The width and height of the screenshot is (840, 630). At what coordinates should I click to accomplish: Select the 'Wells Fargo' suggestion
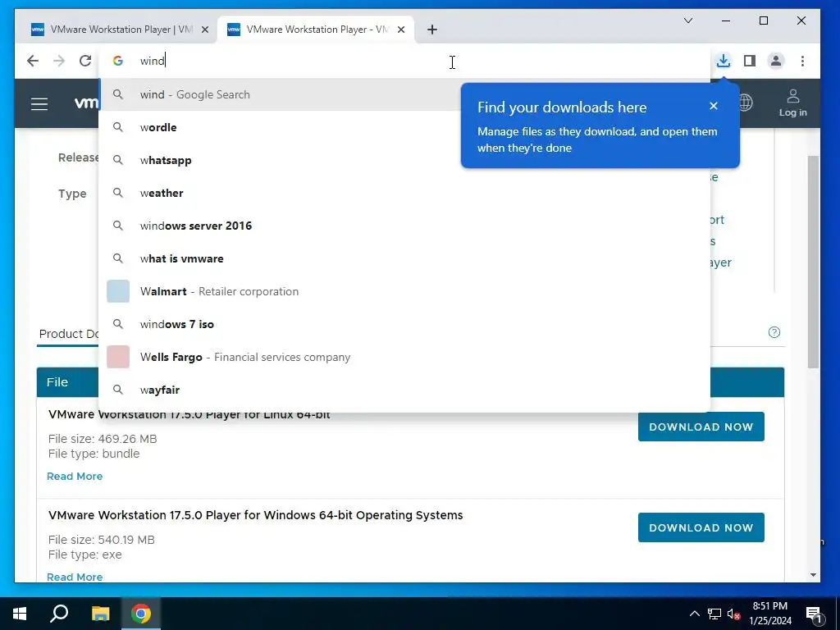404,357
